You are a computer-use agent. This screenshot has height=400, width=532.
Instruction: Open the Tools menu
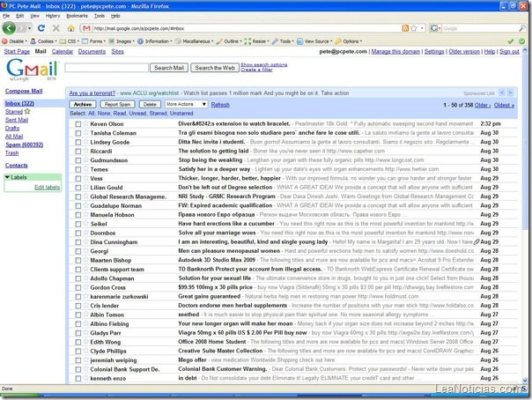pos(100,16)
